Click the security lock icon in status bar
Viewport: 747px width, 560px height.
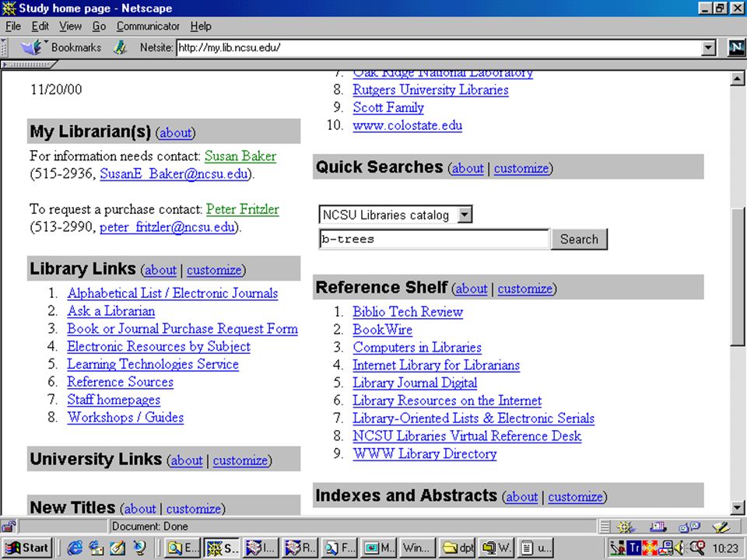point(9,527)
